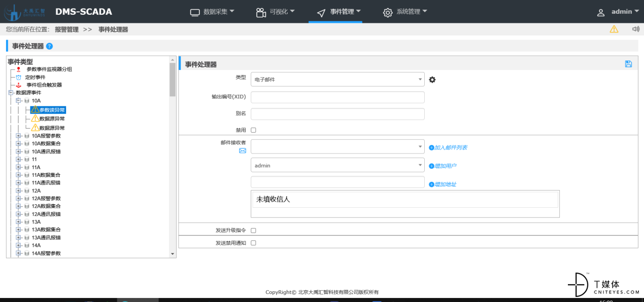
Task: Click the database icon beside 10A报警参数
Action: pyautogui.click(x=26, y=136)
